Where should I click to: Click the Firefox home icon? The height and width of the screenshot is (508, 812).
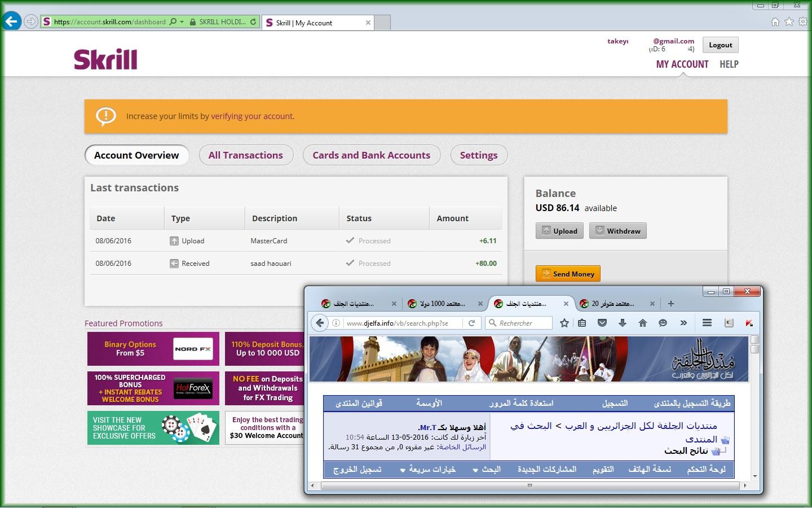click(642, 323)
